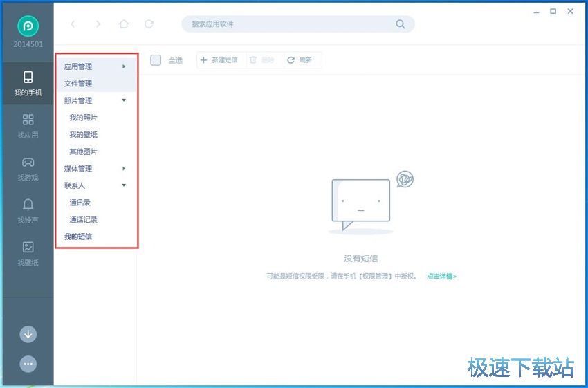The height and width of the screenshot is (388, 588).
Task: Go to 找应用 app finder
Action: click(x=28, y=126)
